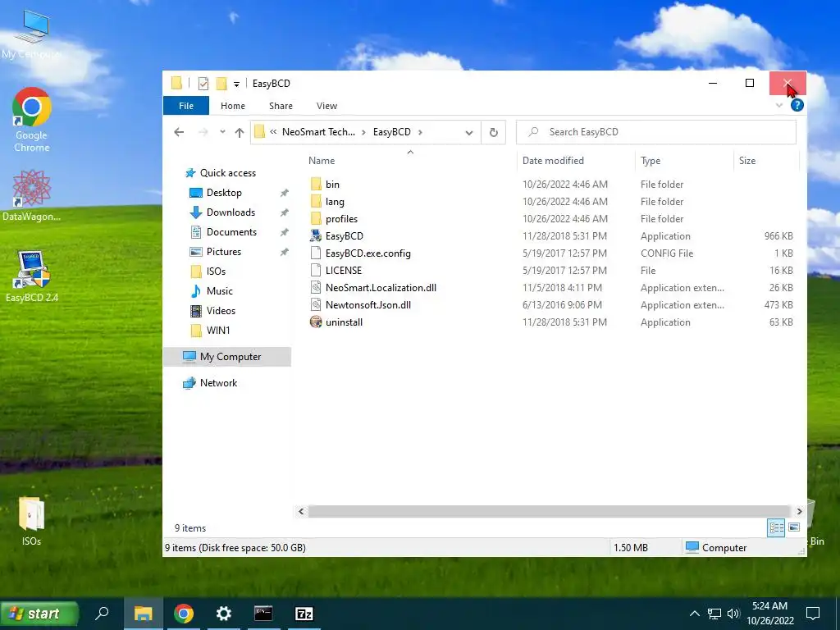840x630 pixels.
Task: Select NeoSmart.Localization.dll file
Action: [381, 288]
